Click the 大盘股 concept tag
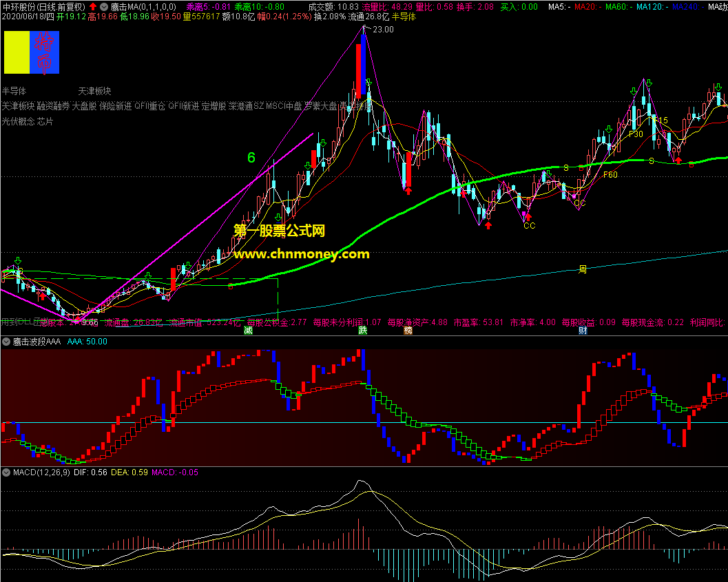728x582 pixels. point(85,106)
